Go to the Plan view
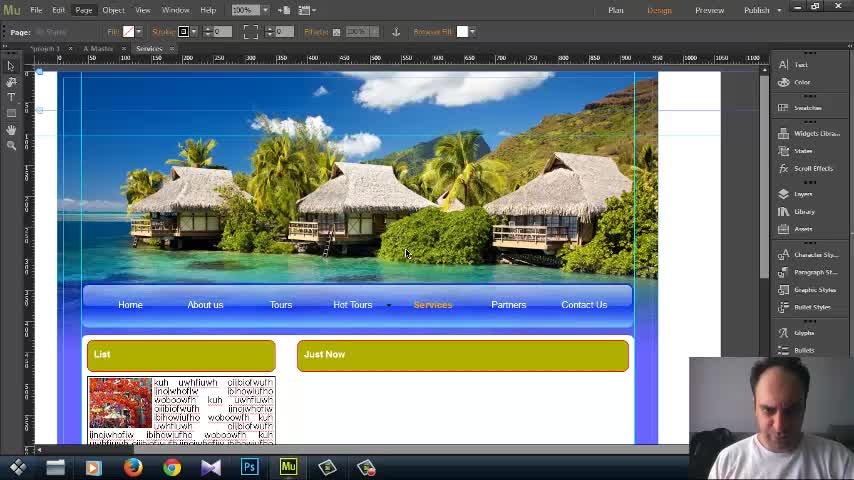The height and width of the screenshot is (480, 854). click(616, 10)
